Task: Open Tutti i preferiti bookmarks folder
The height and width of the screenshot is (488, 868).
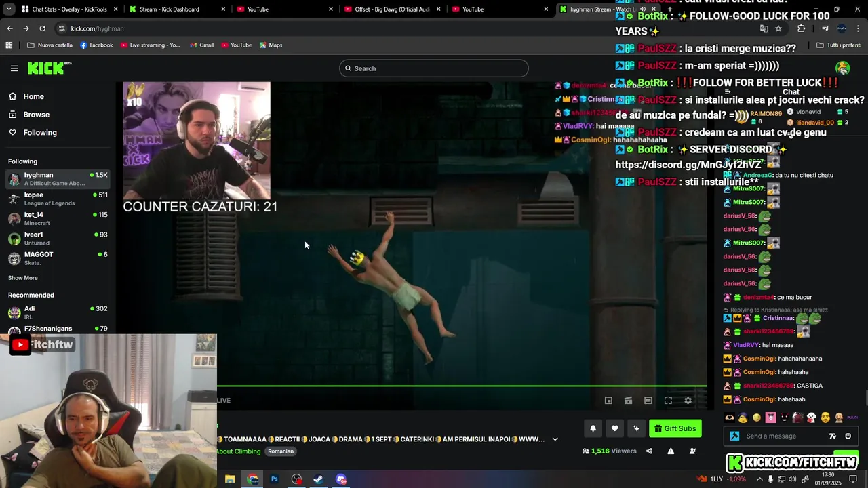Action: (839, 45)
